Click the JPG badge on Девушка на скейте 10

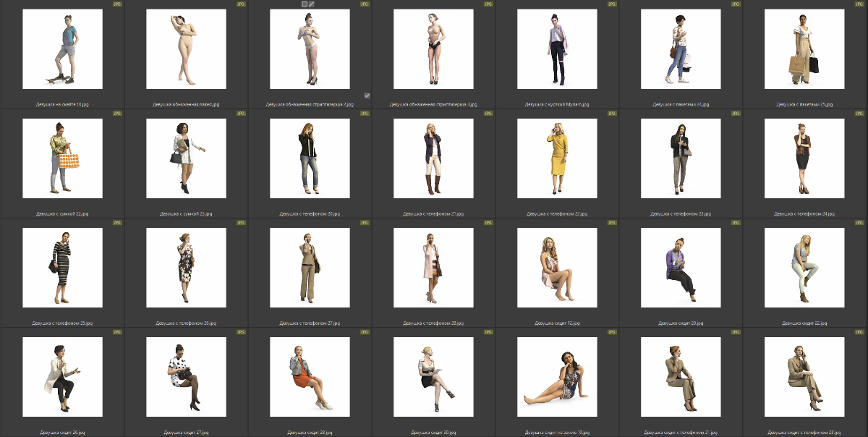click(118, 4)
